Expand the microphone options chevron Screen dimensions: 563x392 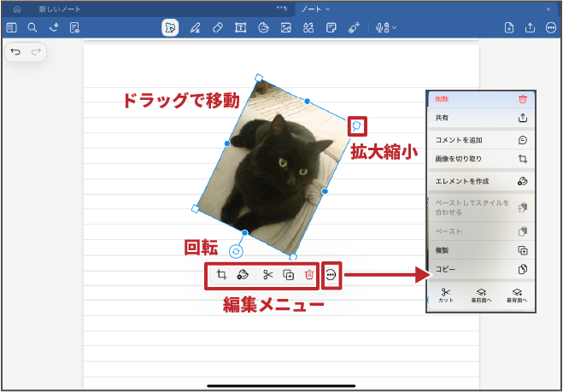pyautogui.click(x=395, y=27)
